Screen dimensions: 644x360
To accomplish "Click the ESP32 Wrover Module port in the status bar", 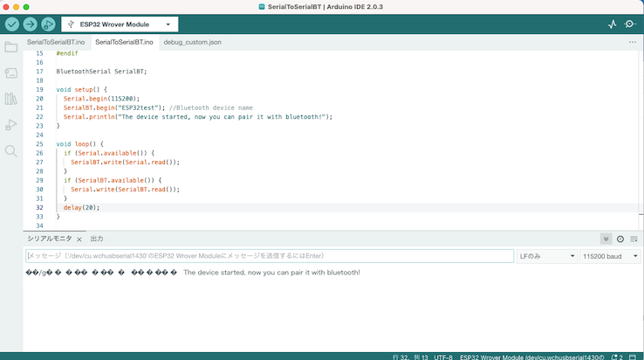I will tap(532, 357).
